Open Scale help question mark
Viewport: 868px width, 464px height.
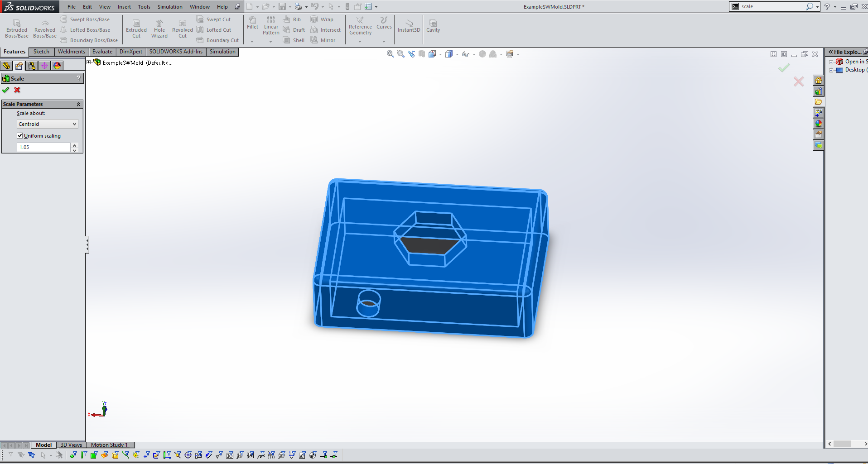pos(78,78)
